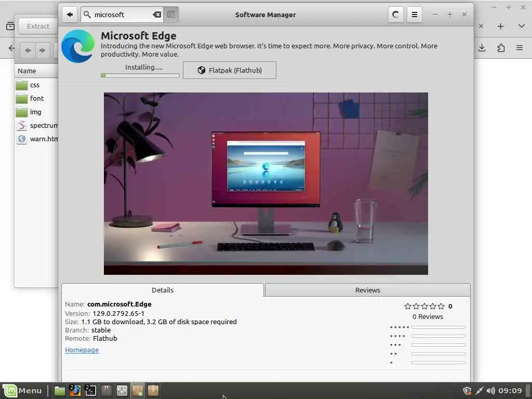The image size is (532, 399).
Task: Open the Flatpak (Flathub) source selector
Action: [x=229, y=70]
